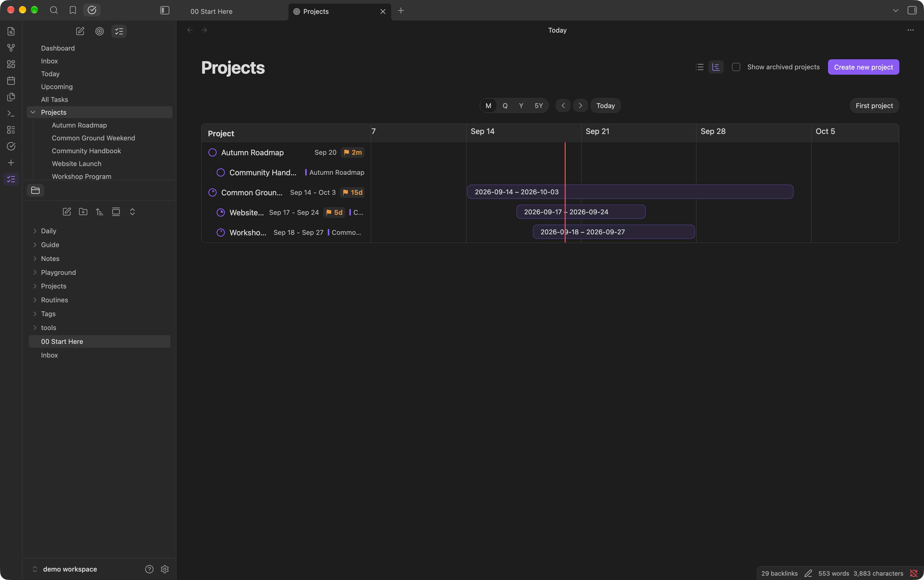Toggle Website Launch row status circle
This screenshot has height=580, width=924.
pyautogui.click(x=220, y=212)
